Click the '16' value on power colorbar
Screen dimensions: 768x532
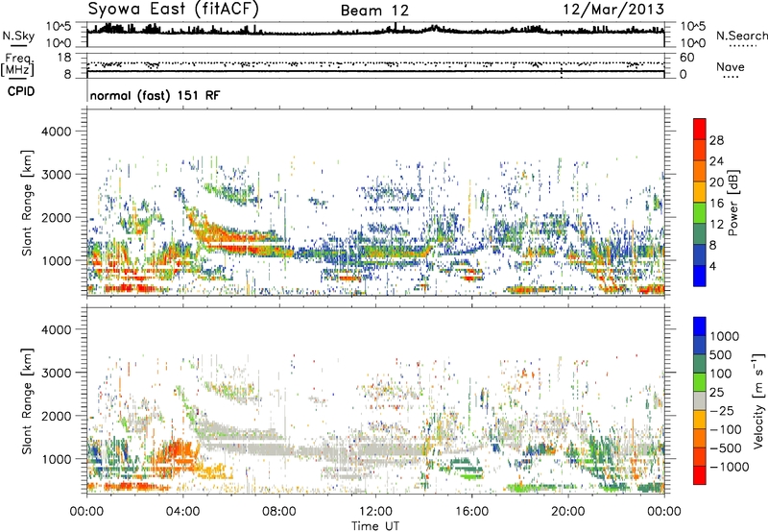[716, 204]
